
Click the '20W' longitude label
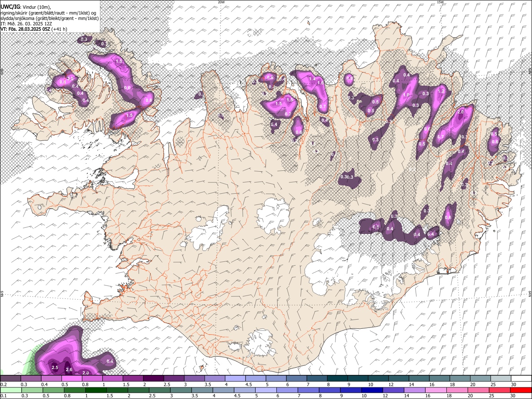click(221, 2)
